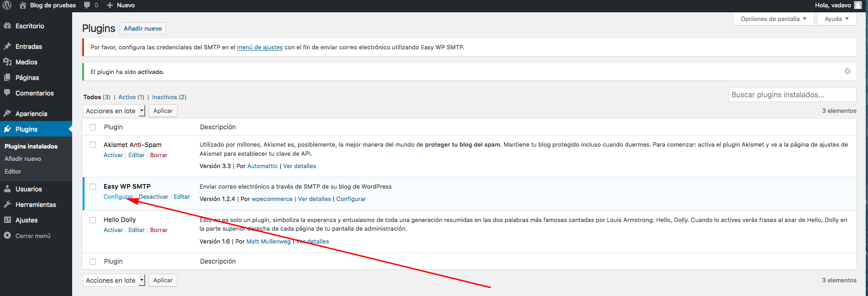Open Ver detalles for Easy WP SMTP
This screenshot has width=868, height=296.
(x=315, y=199)
